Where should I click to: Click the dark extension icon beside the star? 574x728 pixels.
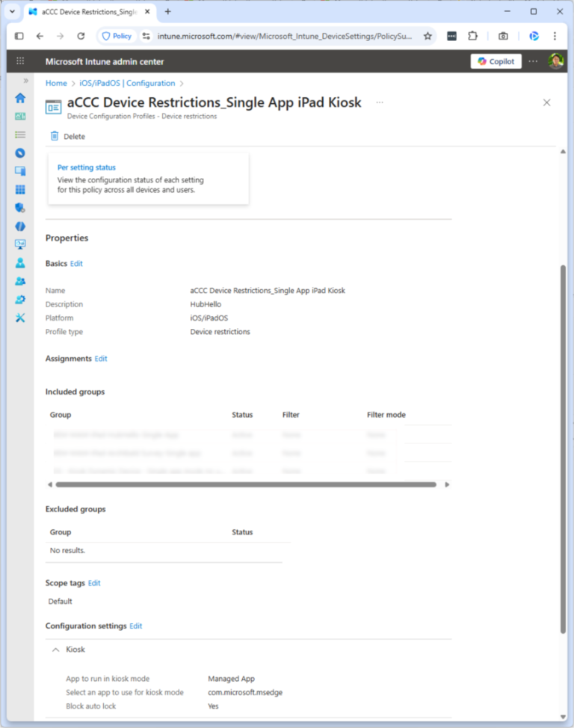[451, 36]
